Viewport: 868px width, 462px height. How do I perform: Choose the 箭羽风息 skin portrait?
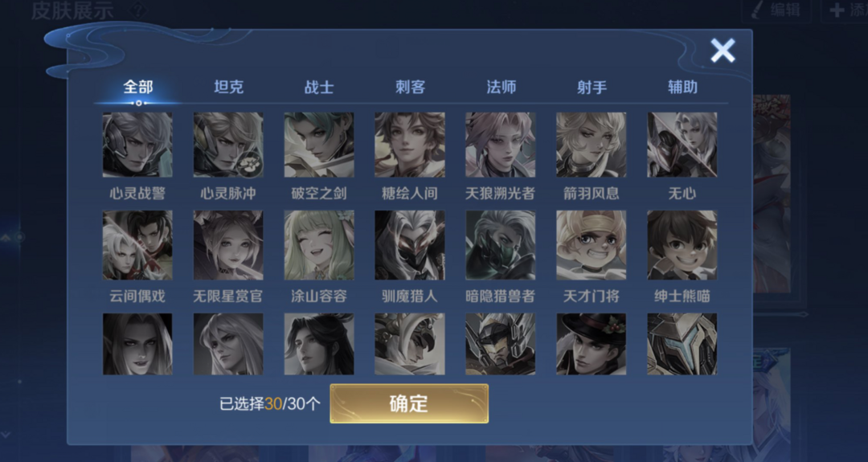pyautogui.click(x=592, y=145)
